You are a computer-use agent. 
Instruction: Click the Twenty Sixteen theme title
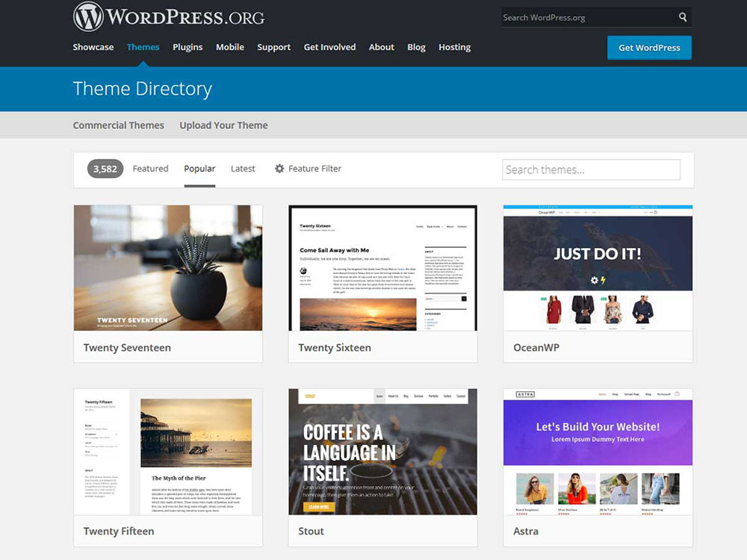point(335,348)
